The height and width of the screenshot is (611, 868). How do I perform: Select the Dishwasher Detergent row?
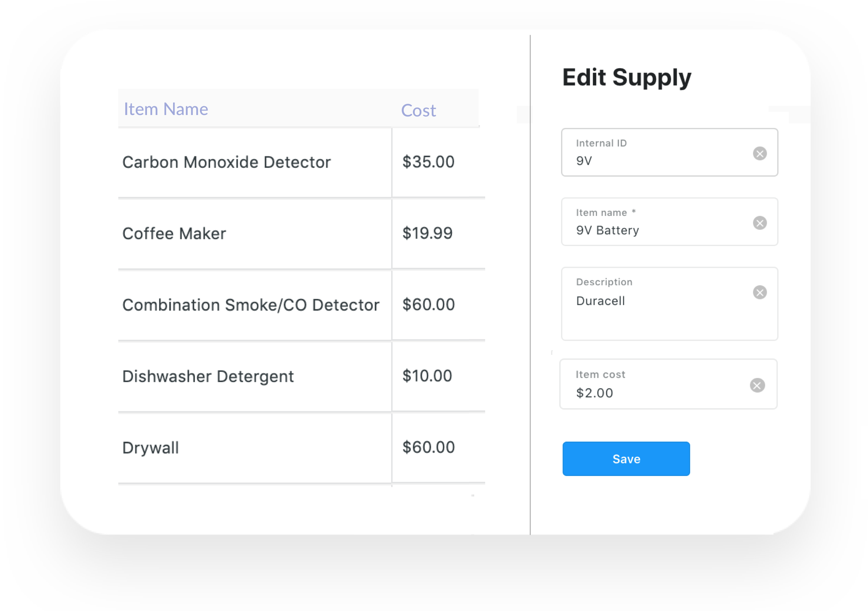point(301,377)
